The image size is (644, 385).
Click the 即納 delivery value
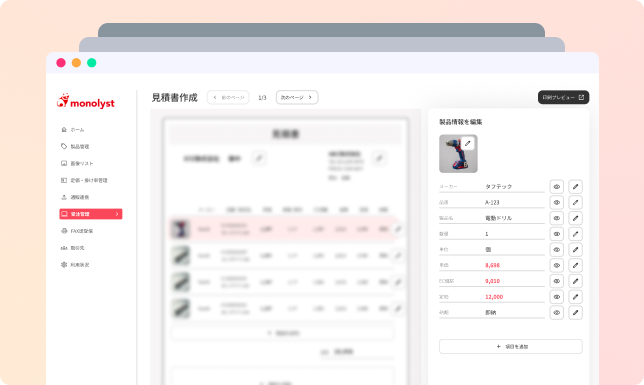pyautogui.click(x=491, y=313)
